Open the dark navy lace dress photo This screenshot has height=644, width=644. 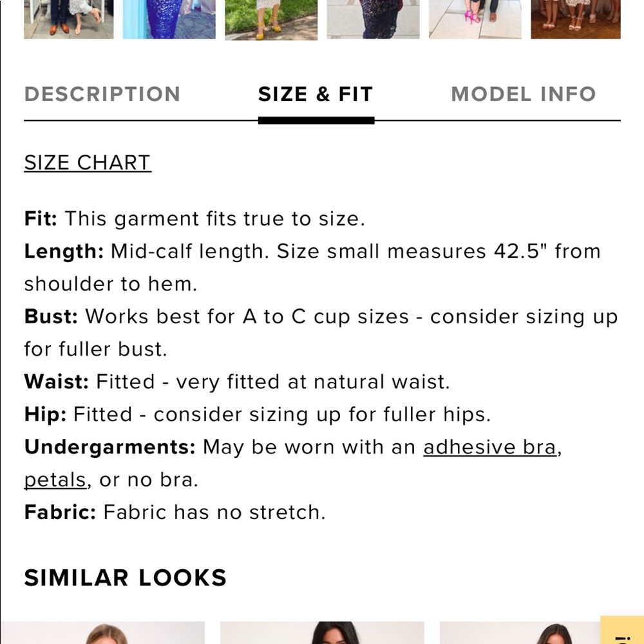(x=373, y=19)
